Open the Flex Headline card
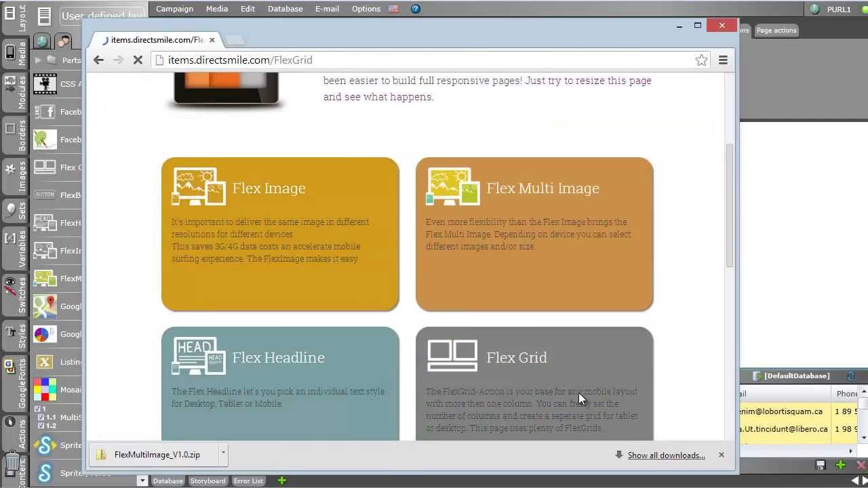 [x=280, y=384]
